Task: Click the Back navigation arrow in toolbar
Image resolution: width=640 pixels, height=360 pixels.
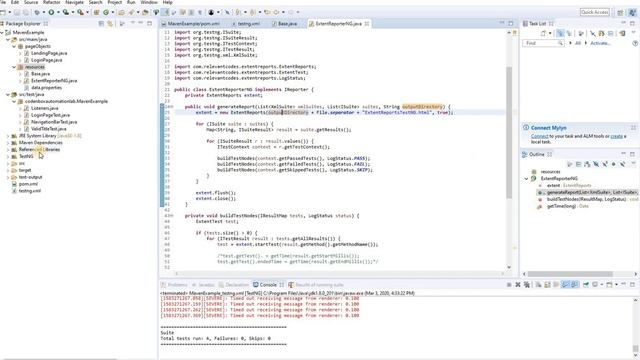Action: coord(277,12)
